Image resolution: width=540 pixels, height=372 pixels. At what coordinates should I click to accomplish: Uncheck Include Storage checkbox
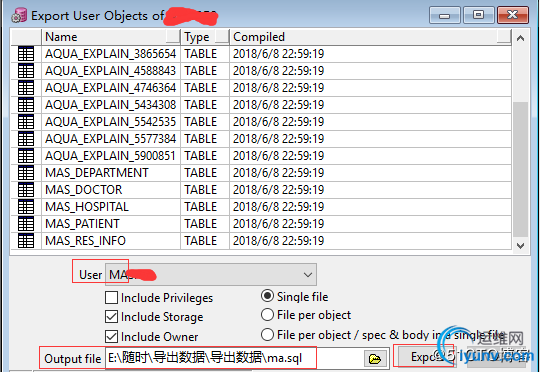111,317
